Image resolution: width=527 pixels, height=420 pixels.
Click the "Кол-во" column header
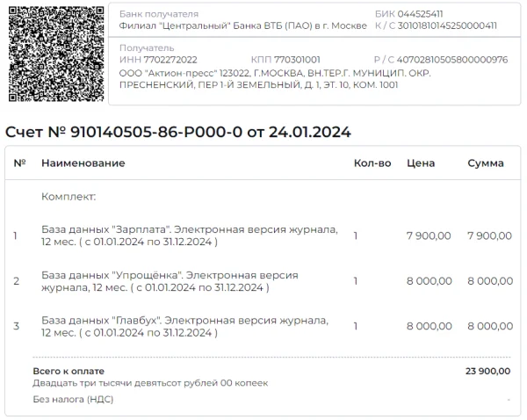click(x=372, y=163)
